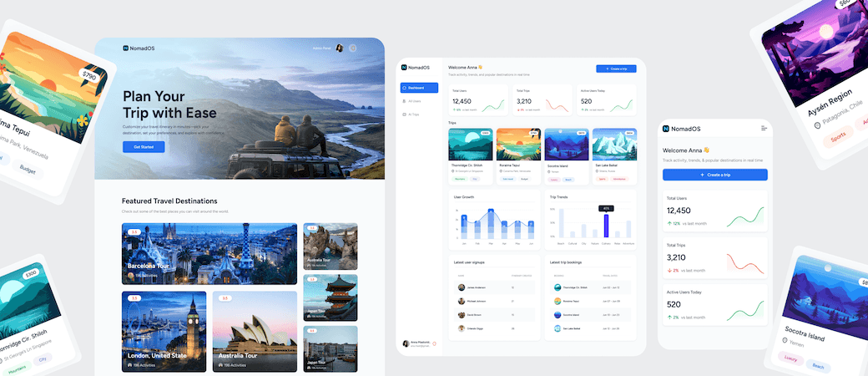
Task: Open the Thornridge Cir. Shiloh trip card in the dashboard
Action: point(470,156)
